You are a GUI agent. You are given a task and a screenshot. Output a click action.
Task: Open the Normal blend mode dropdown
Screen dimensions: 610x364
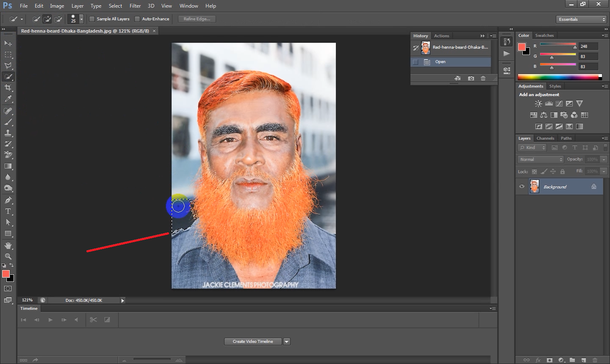tap(541, 160)
